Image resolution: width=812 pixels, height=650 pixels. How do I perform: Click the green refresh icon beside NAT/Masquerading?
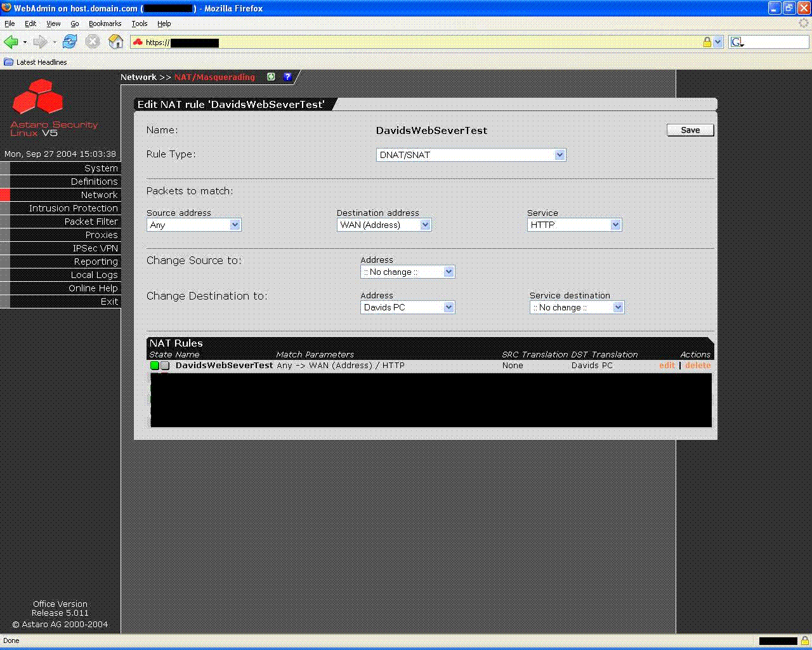[271, 77]
